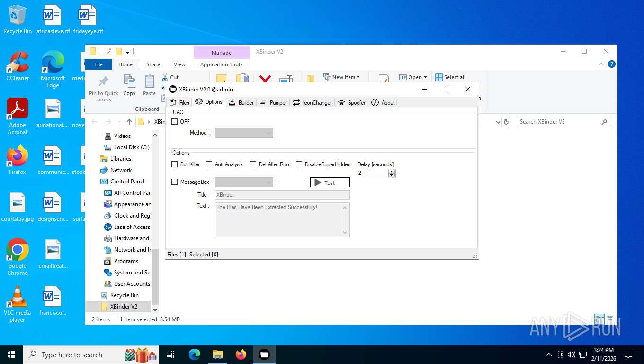Open the Recycle Bin desktop icon
The width and height of the screenshot is (644, 364).
[x=18, y=19]
